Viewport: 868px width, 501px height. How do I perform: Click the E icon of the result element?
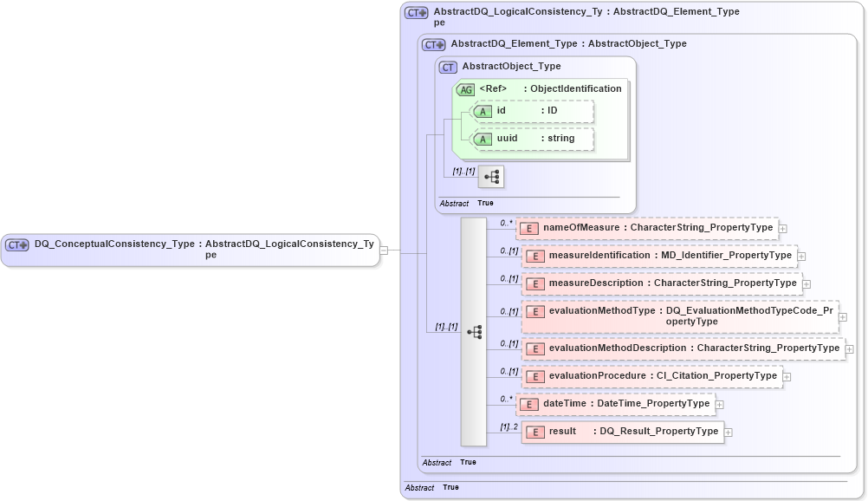pos(534,432)
